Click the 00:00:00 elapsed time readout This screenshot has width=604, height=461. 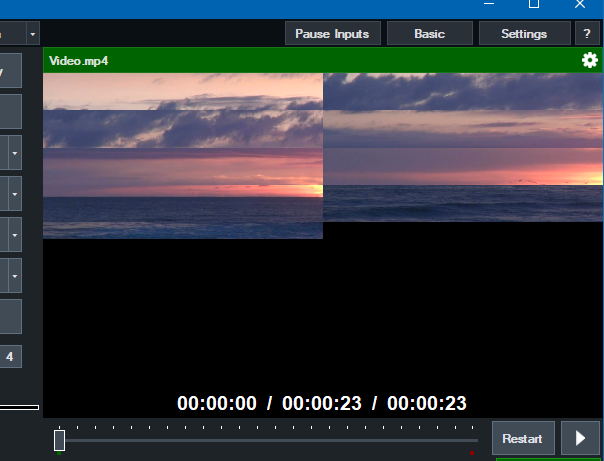217,403
